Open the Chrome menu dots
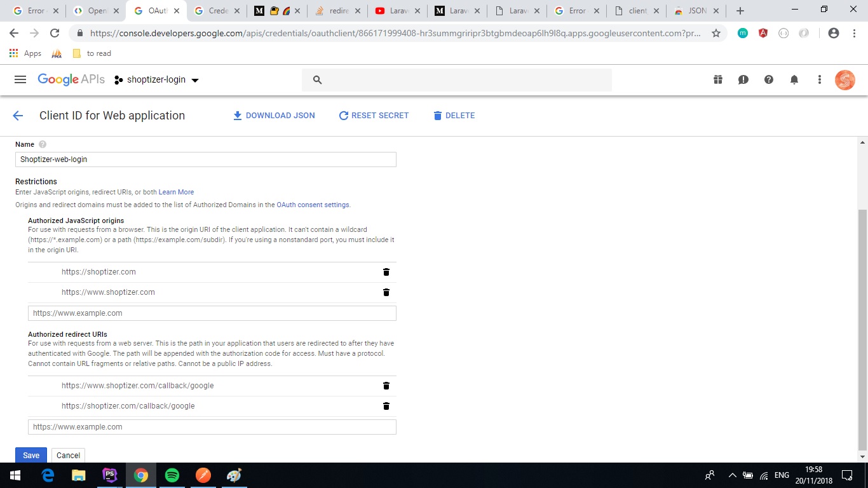Image resolution: width=868 pixels, height=488 pixels. pos(853,33)
